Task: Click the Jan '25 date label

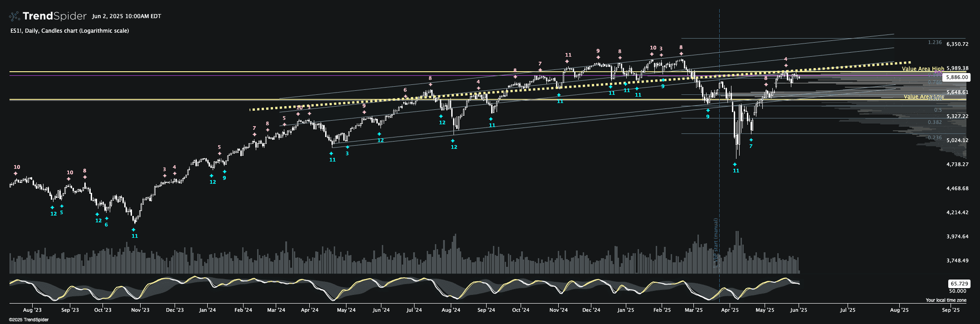Action: click(x=626, y=310)
